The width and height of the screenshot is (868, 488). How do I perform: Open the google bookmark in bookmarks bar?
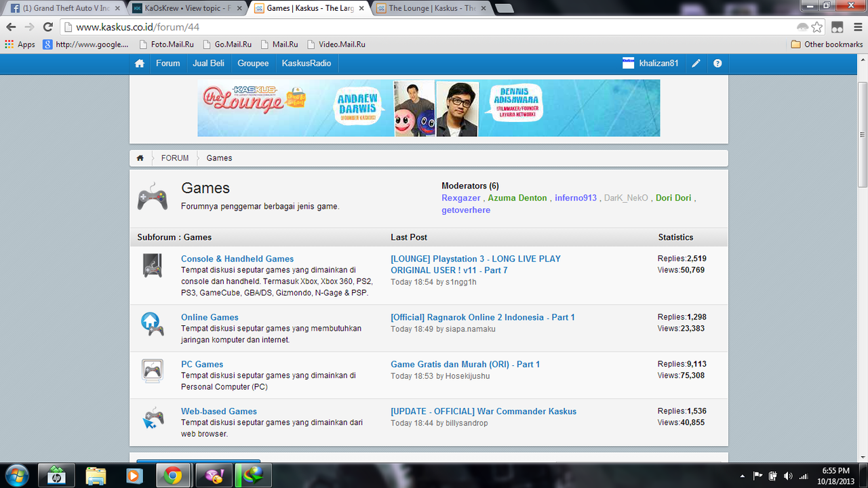(x=86, y=44)
